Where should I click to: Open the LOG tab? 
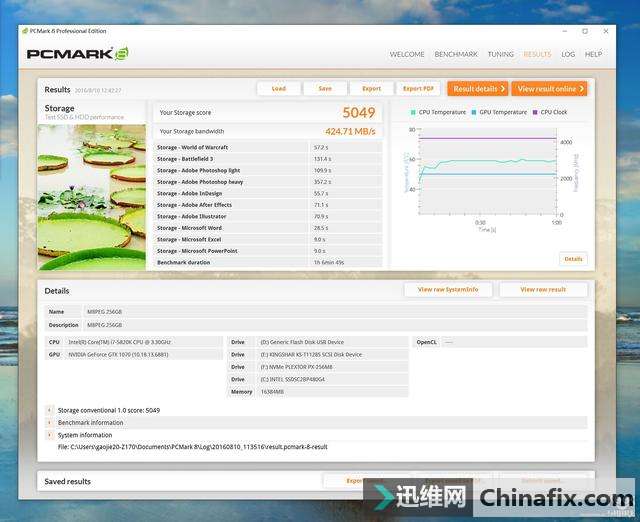pyautogui.click(x=568, y=54)
